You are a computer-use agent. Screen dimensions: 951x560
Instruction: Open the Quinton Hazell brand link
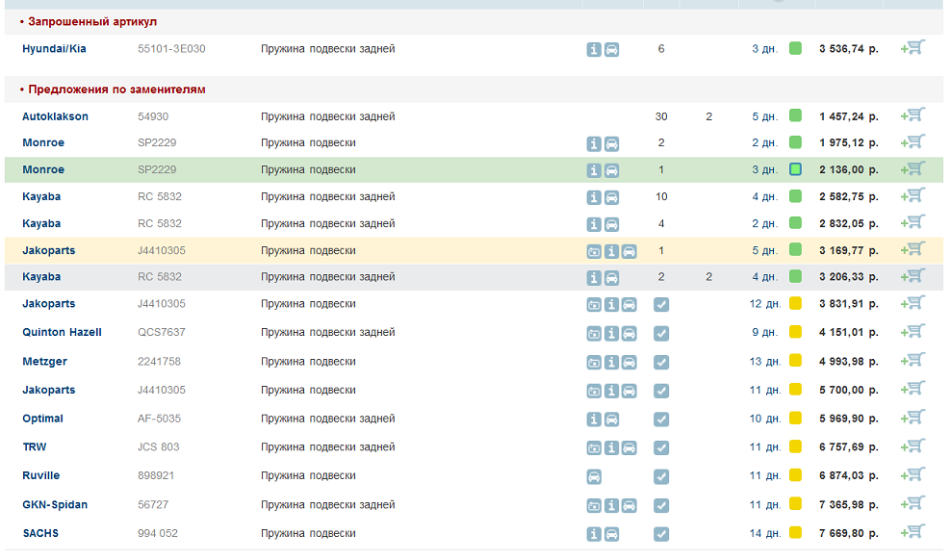(62, 332)
